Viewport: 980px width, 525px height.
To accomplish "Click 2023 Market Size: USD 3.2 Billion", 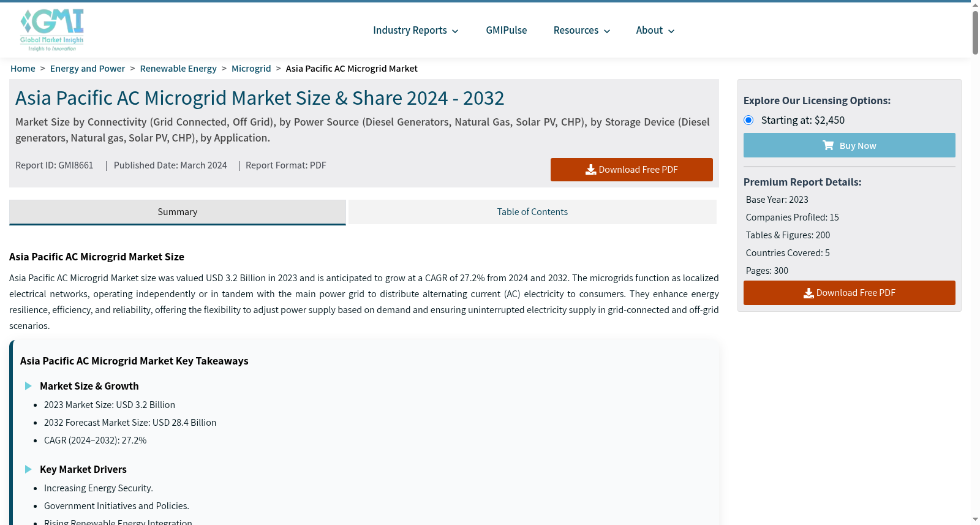I will pos(110,405).
